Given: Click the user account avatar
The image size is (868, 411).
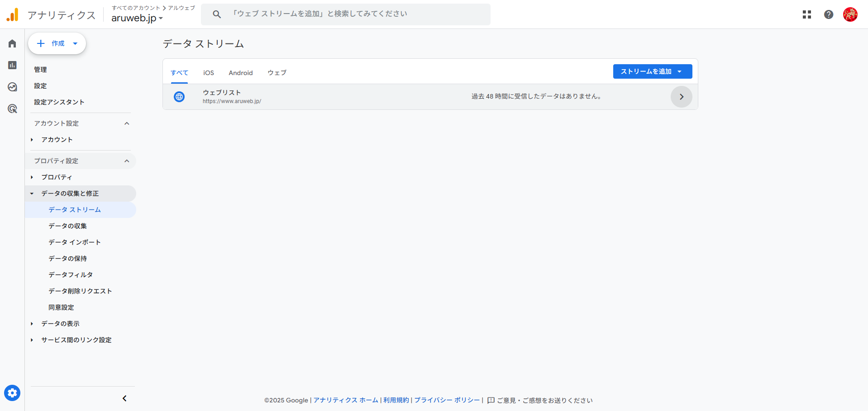Looking at the screenshot, I should coord(850,14).
